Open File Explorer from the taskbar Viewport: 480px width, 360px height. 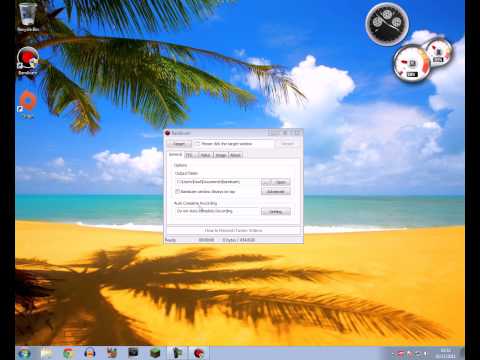tap(47, 353)
